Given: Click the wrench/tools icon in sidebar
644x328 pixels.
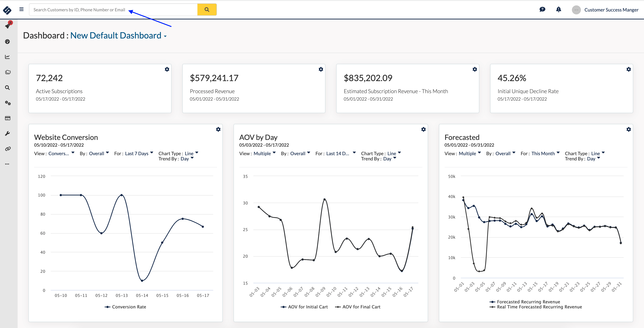Looking at the screenshot, I should coord(8,134).
